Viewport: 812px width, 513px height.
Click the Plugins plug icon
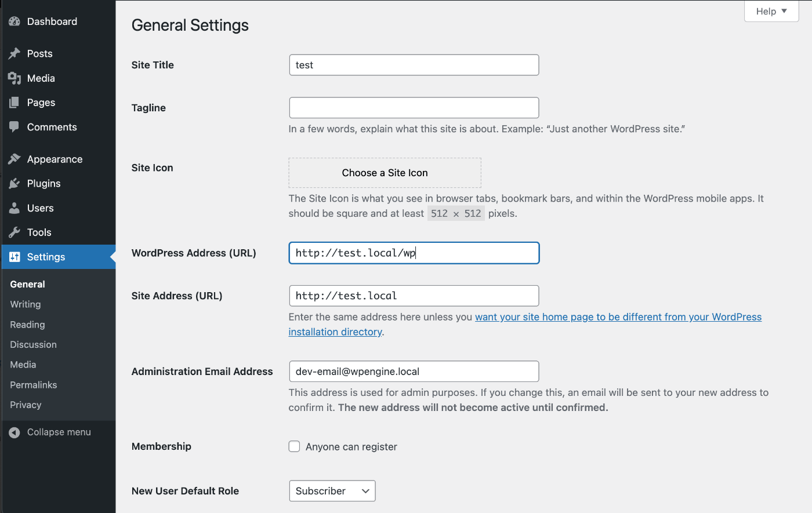coord(14,183)
